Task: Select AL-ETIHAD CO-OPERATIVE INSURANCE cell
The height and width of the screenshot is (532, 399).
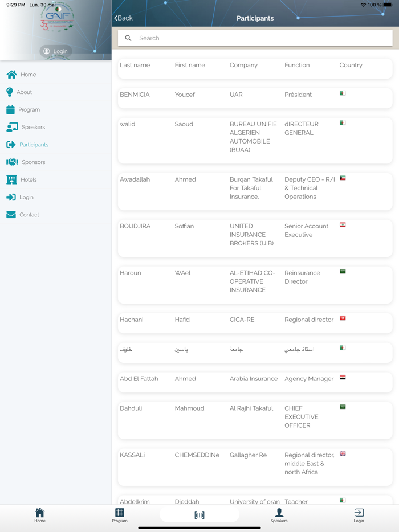Action: point(253,281)
